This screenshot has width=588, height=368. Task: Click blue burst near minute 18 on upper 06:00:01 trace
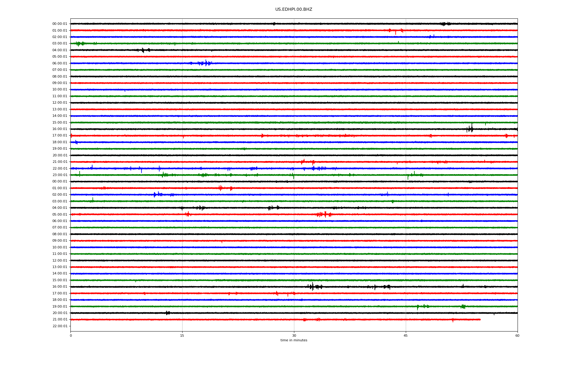pos(206,63)
